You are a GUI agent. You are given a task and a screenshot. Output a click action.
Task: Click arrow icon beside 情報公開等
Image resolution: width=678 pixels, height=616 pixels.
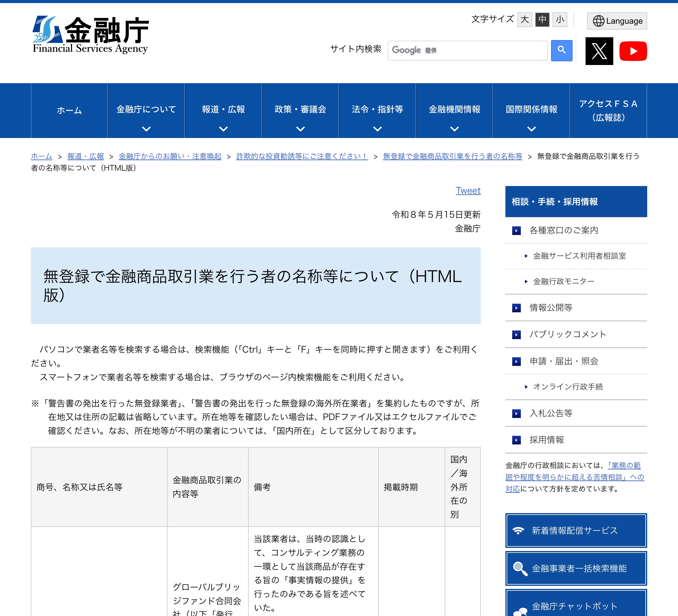(x=516, y=308)
